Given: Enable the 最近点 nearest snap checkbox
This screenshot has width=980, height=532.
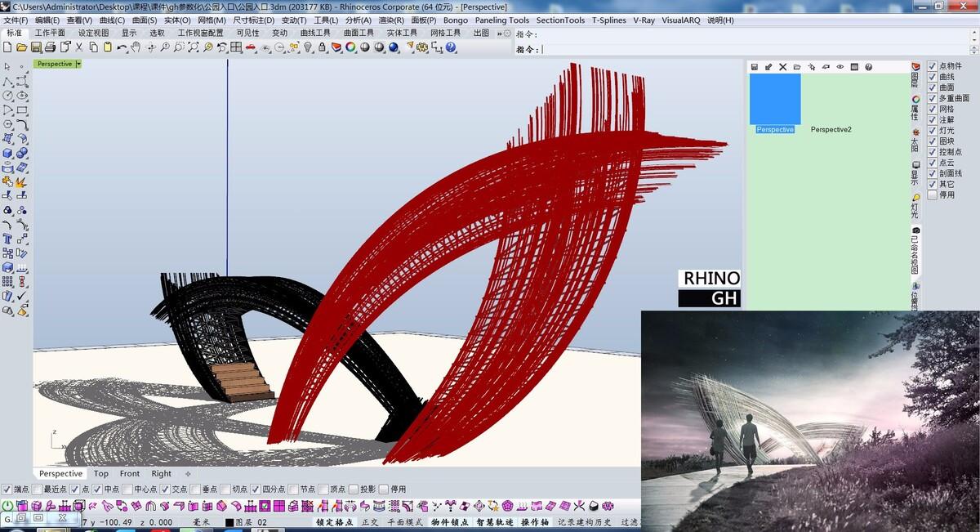Looking at the screenshot, I should [38, 490].
